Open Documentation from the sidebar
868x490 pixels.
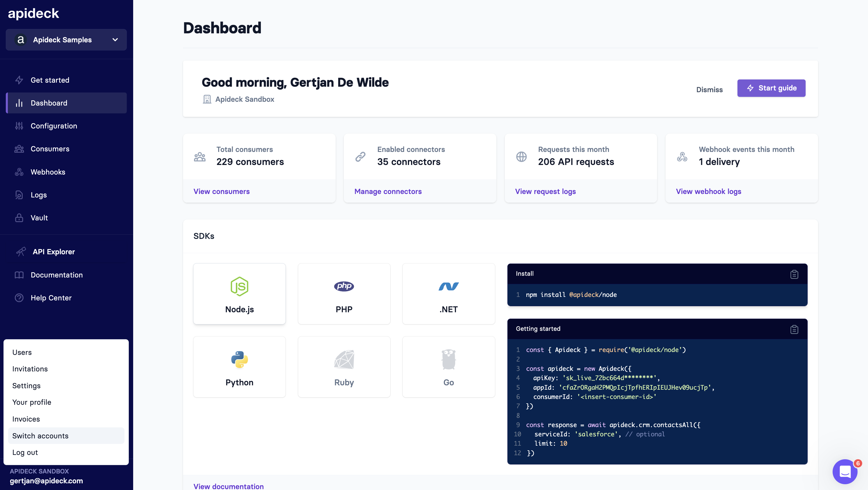pyautogui.click(x=66, y=275)
